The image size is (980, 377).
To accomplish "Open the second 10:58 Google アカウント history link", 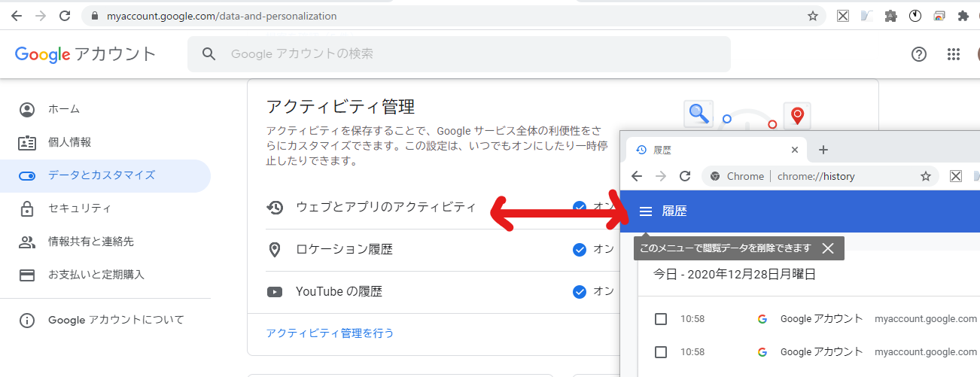I will point(821,352).
